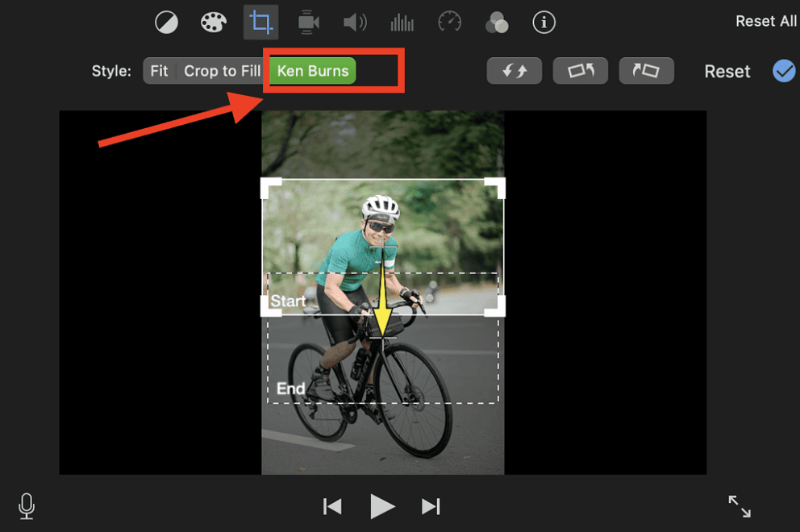Click the Clip Filter effects icon
This screenshot has height=532, width=800.
[497, 23]
